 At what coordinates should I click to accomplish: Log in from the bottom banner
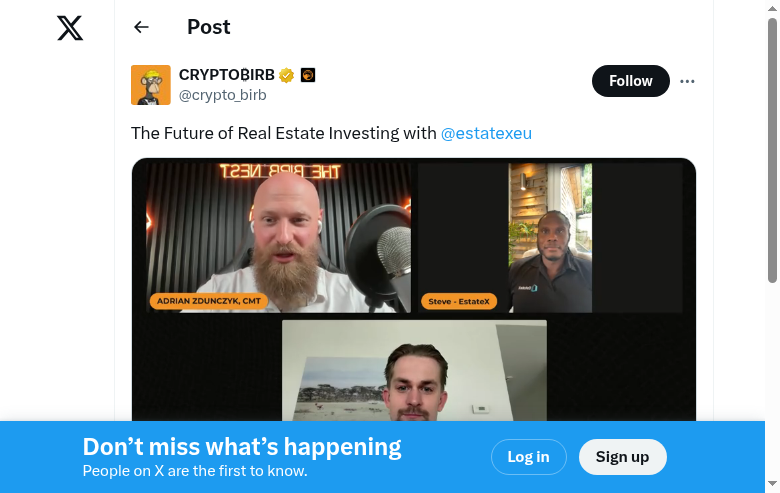point(528,457)
